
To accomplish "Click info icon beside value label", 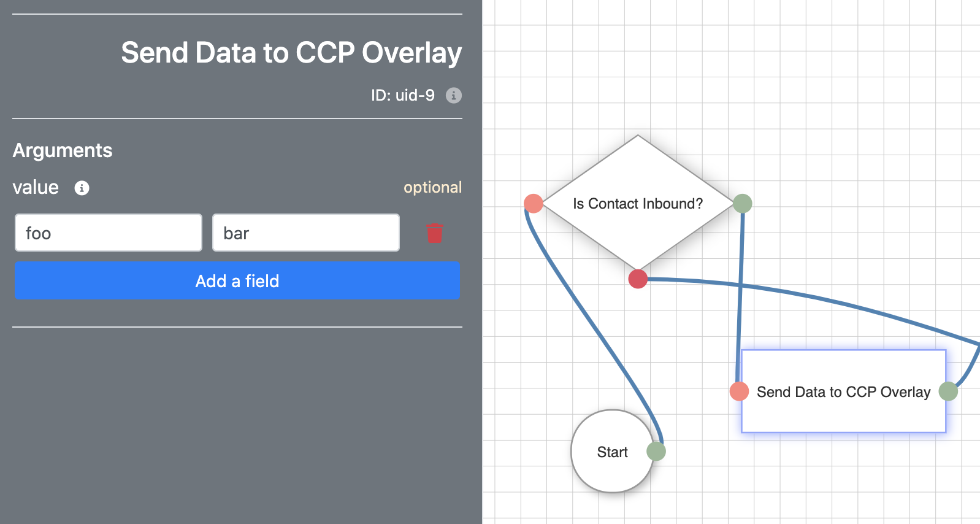I will point(82,188).
